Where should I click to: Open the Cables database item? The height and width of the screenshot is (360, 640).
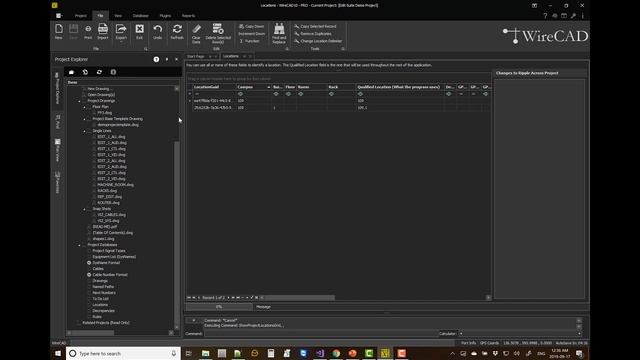(x=98, y=269)
